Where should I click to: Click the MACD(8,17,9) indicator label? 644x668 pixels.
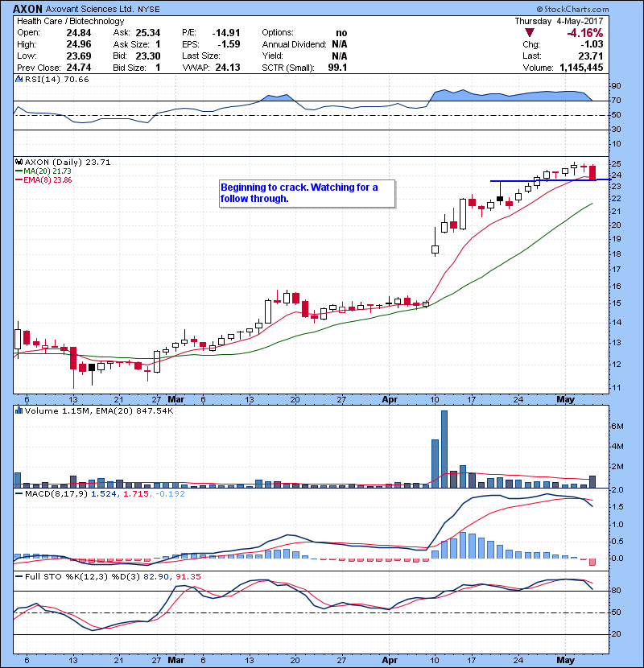tap(56, 494)
